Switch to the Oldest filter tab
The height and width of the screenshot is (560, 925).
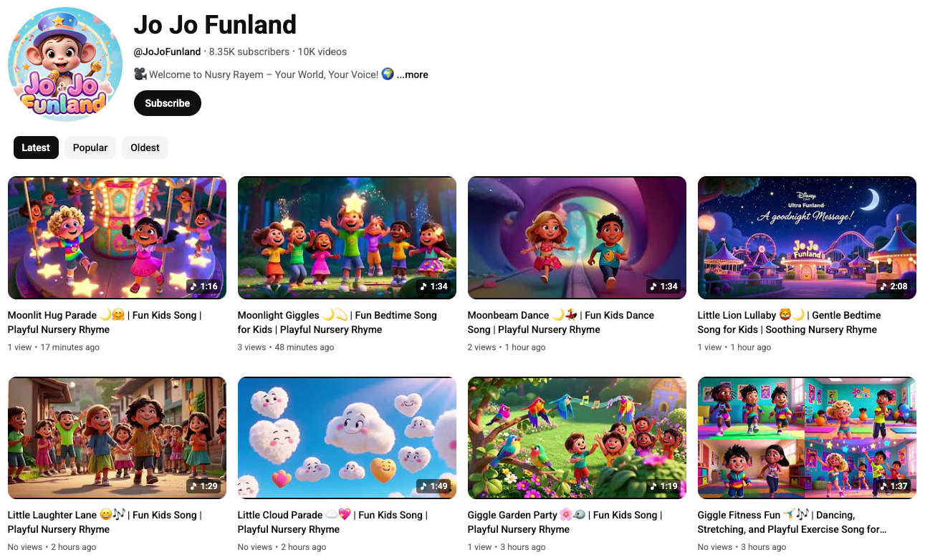pos(145,148)
